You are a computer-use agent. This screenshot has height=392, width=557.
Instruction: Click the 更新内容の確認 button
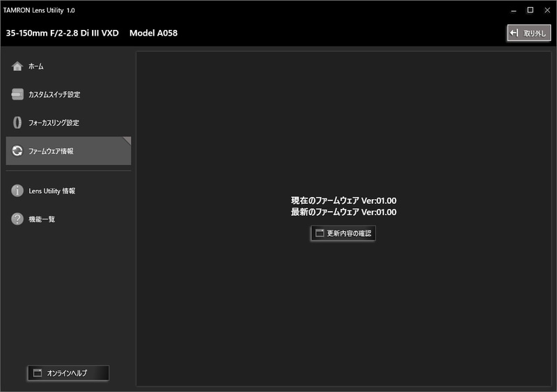click(343, 233)
